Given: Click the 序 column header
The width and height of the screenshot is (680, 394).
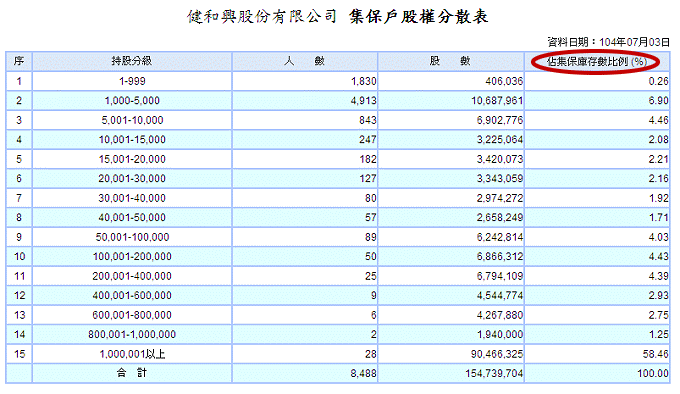Looking at the screenshot, I should click(x=19, y=61).
